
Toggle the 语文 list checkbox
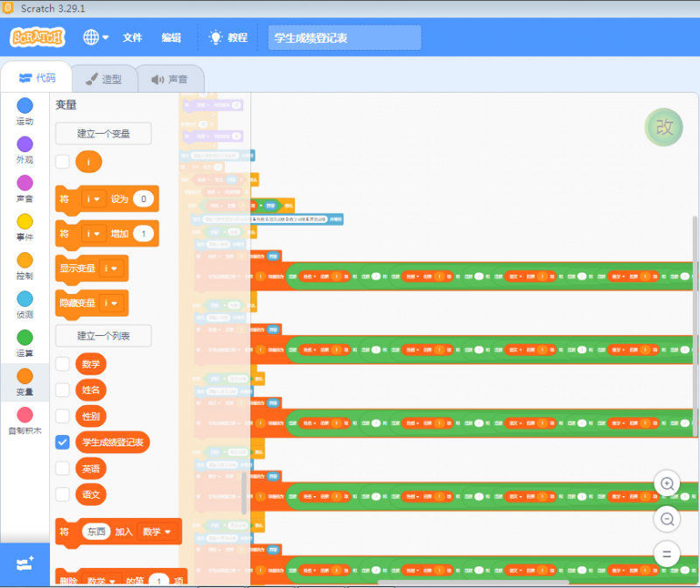62,494
